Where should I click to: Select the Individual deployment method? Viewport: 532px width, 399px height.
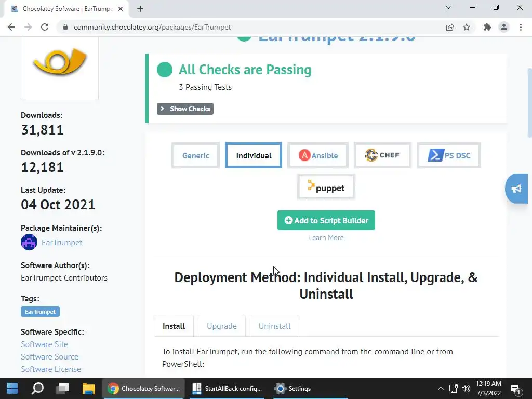254,155
